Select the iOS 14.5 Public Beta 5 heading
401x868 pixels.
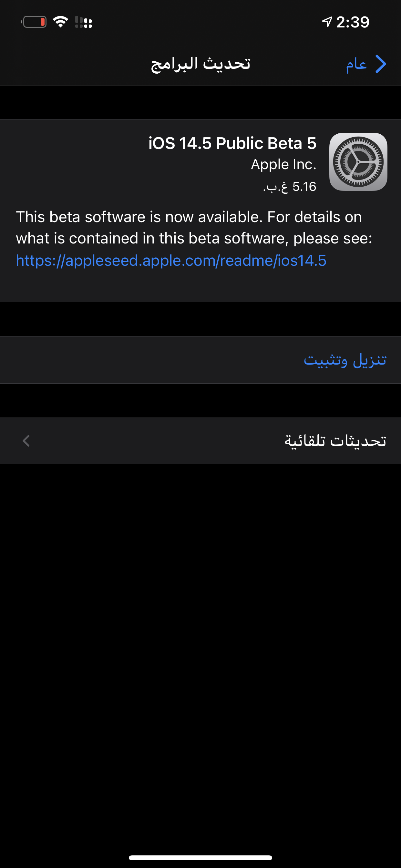point(232,143)
